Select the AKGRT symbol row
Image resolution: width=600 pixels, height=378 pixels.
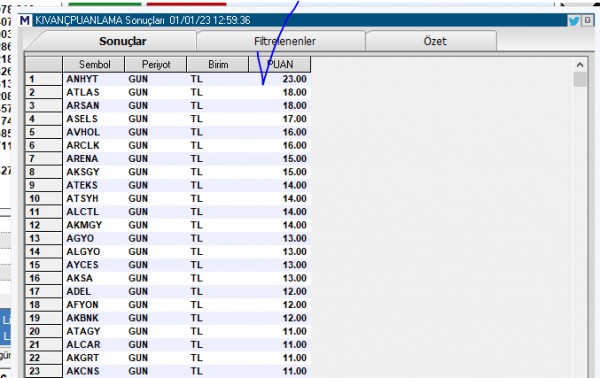pyautogui.click(x=168, y=358)
